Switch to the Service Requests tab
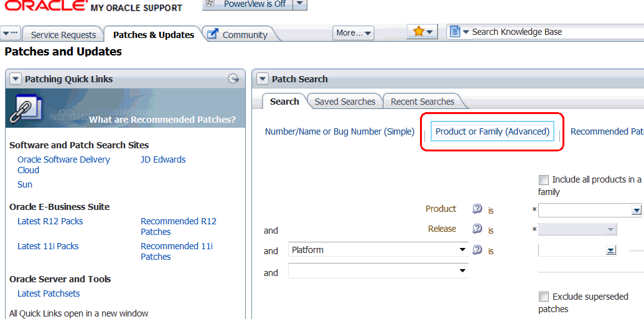This screenshot has height=319, width=644. pos(63,35)
